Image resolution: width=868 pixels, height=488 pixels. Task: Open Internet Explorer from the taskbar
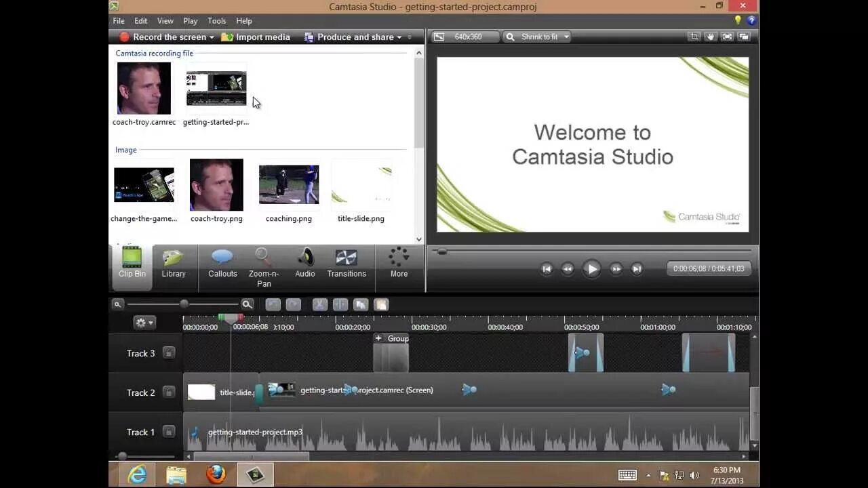pyautogui.click(x=138, y=474)
